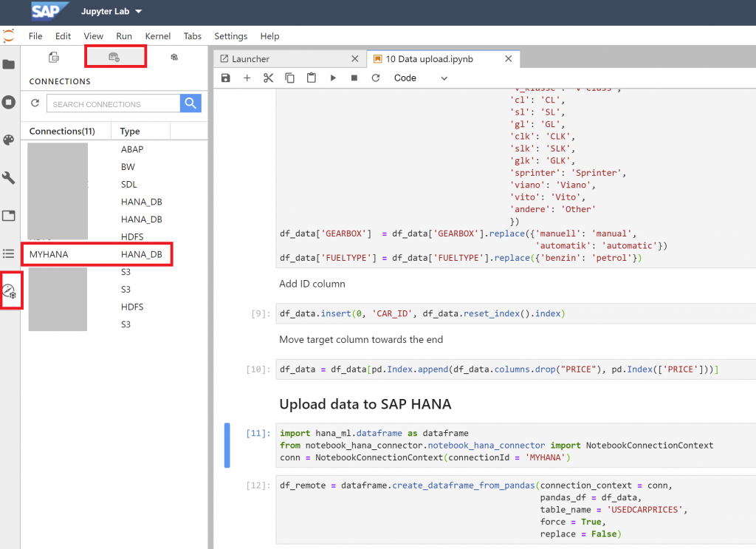Click 'Move target column towards the end' text
This screenshot has width=756, height=549.
(360, 340)
